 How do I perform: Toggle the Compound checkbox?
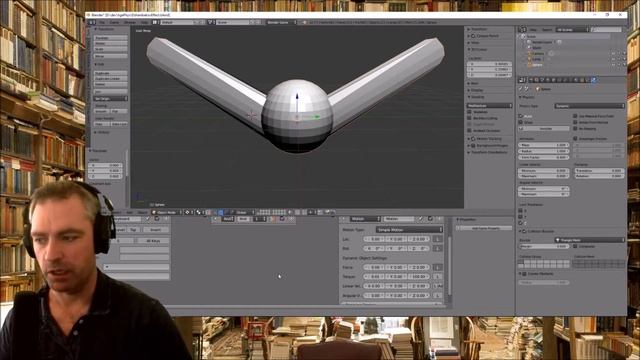[575, 247]
